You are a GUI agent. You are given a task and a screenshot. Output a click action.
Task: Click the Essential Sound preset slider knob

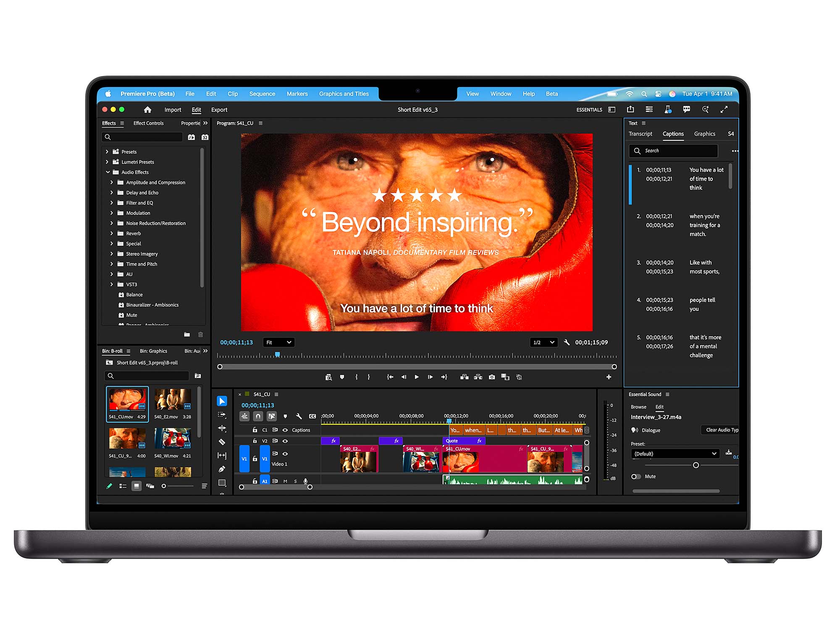tap(696, 465)
